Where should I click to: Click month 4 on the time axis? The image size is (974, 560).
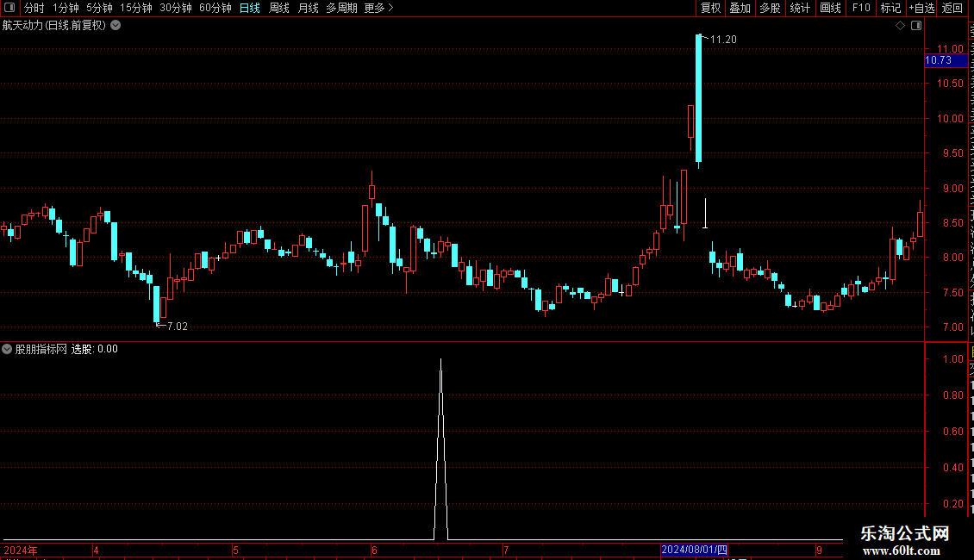click(x=96, y=550)
